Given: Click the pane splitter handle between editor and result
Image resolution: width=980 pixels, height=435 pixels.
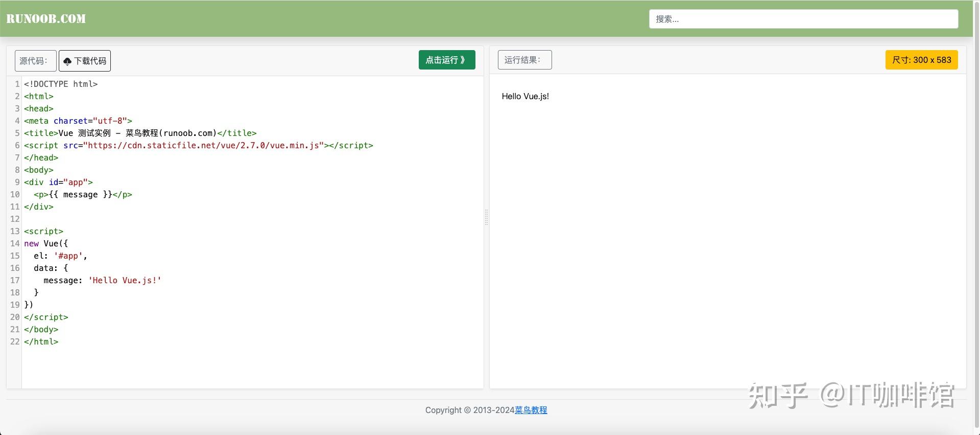Looking at the screenshot, I should coord(486,217).
